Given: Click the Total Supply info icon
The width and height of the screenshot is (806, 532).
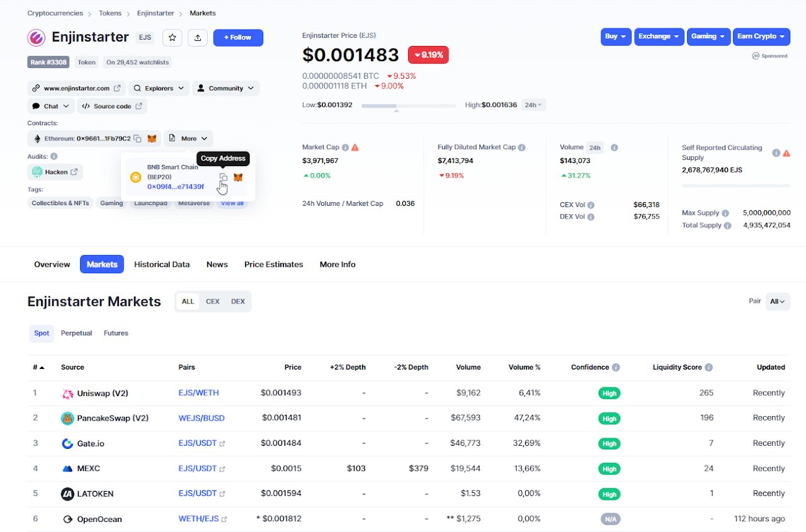Looking at the screenshot, I should tap(727, 225).
